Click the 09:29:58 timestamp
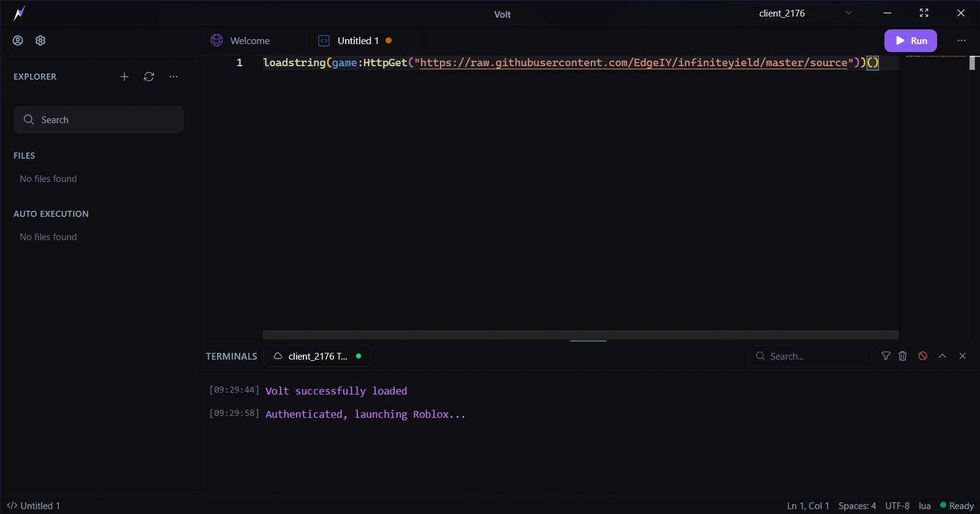Image resolution: width=980 pixels, height=514 pixels. coord(234,413)
